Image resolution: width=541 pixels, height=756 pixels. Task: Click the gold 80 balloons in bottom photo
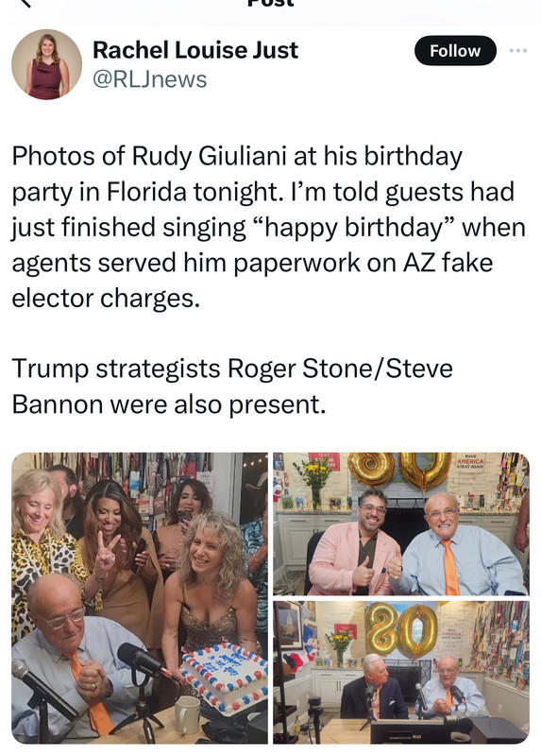[401, 631]
